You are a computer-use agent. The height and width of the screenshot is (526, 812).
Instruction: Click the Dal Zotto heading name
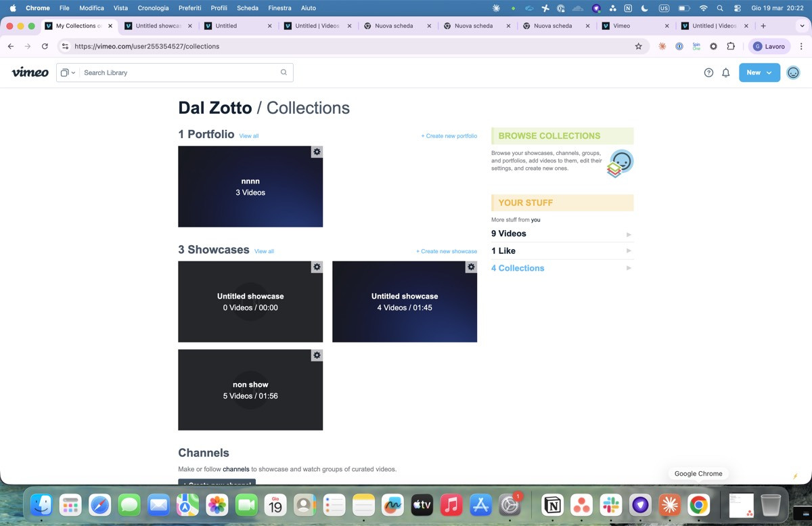pyautogui.click(x=215, y=108)
